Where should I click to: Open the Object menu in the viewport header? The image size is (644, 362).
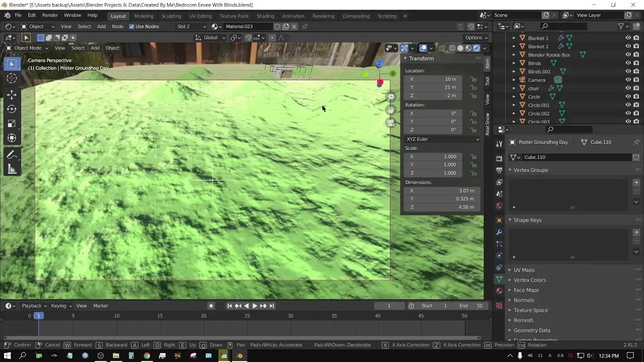(112, 48)
